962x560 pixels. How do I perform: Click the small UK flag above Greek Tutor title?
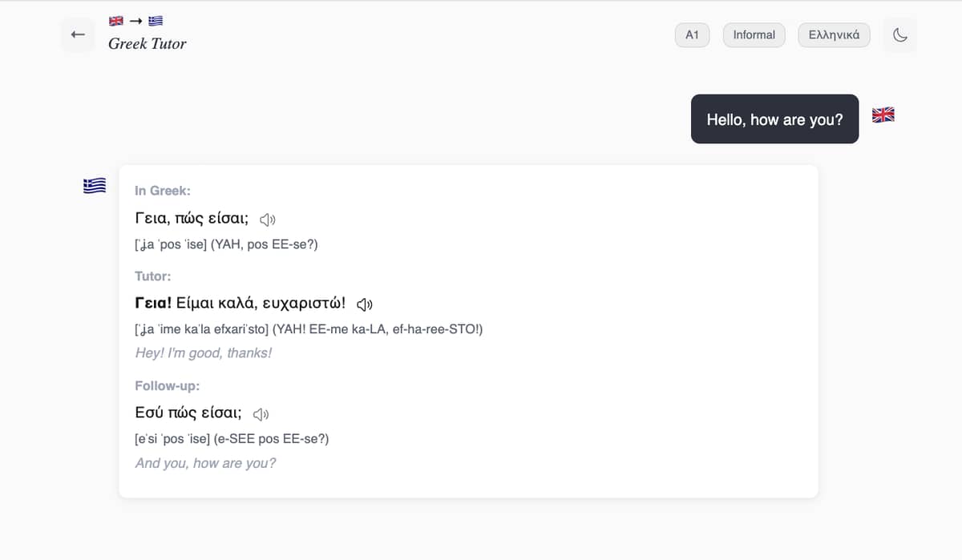(116, 21)
